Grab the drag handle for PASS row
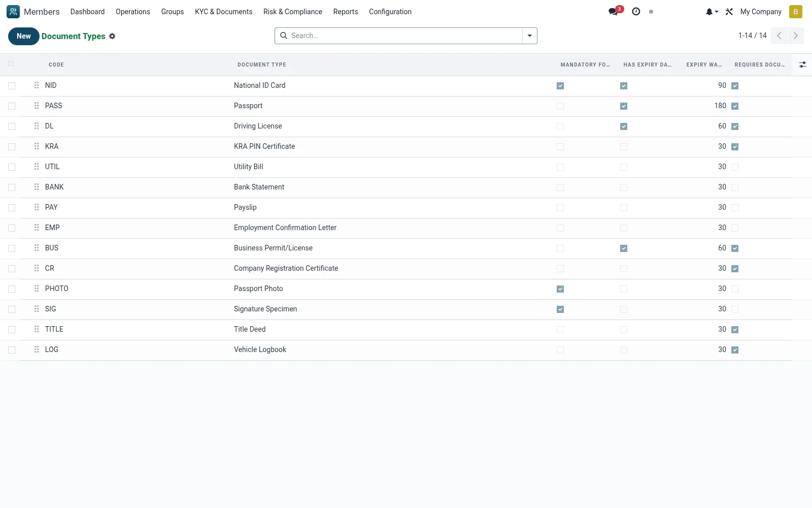The image size is (812, 508). point(37,106)
